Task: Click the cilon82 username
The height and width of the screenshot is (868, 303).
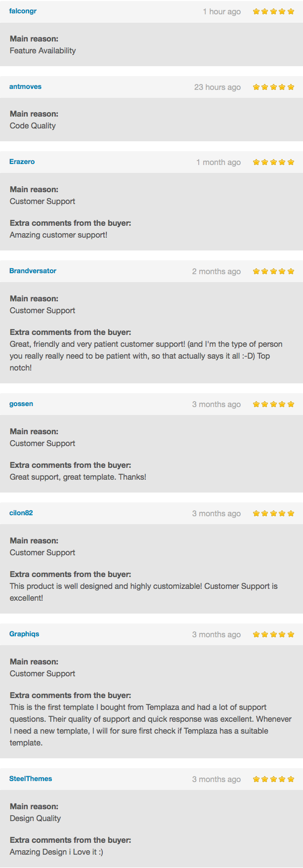Action: (21, 513)
